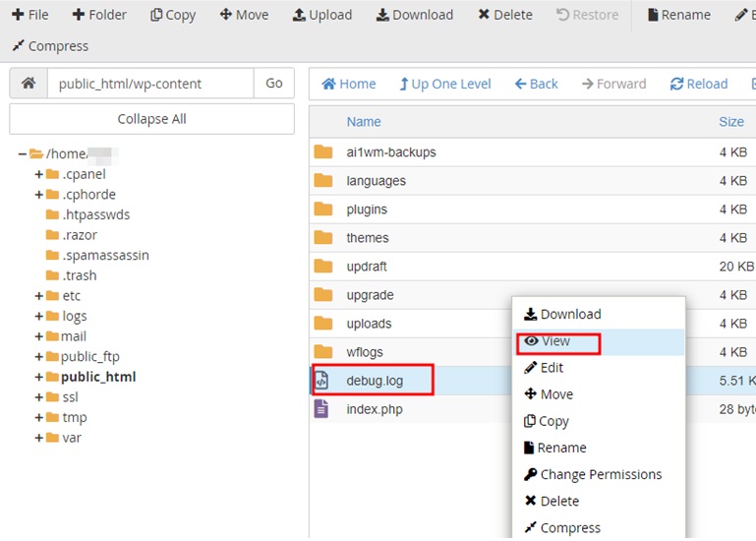Select the ai1wm-backups folder icon

click(x=323, y=152)
